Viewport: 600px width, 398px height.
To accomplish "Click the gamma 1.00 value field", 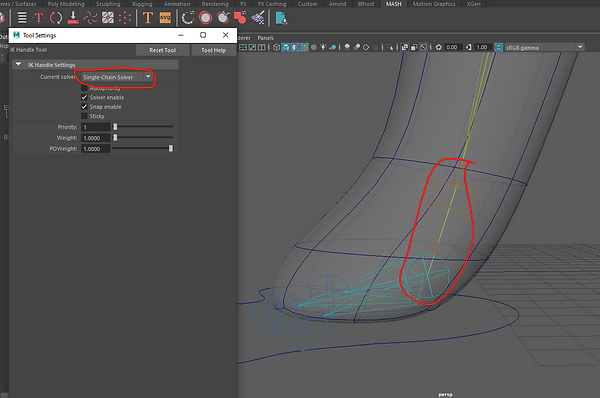I will click(483, 47).
